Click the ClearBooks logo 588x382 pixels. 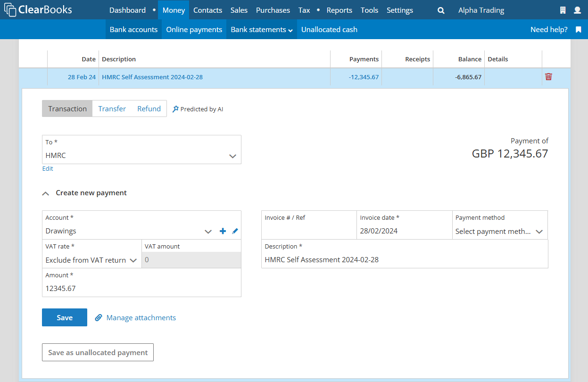(x=38, y=10)
